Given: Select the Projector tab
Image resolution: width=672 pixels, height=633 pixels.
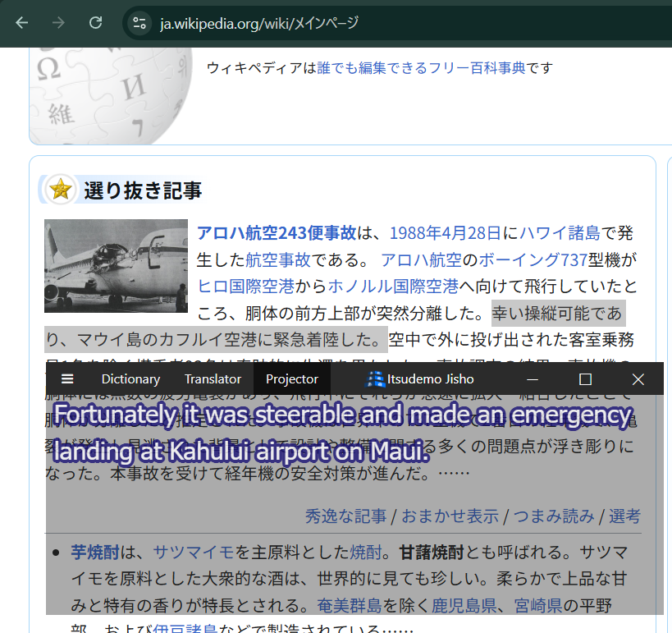Looking at the screenshot, I should 292,379.
